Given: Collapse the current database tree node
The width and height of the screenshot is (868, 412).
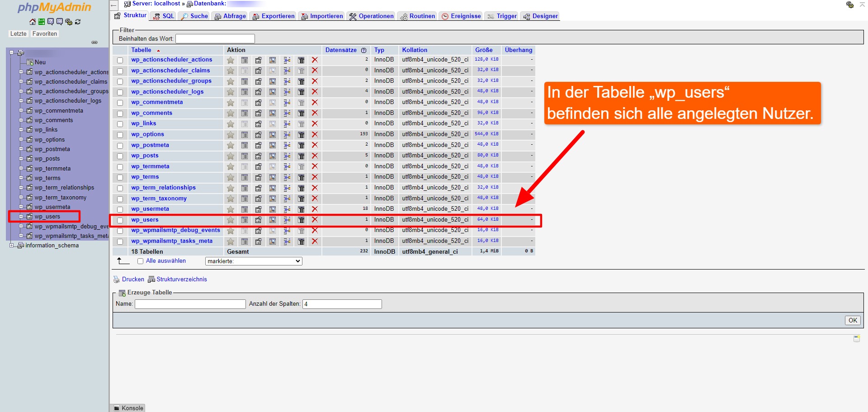Looking at the screenshot, I should coord(12,52).
